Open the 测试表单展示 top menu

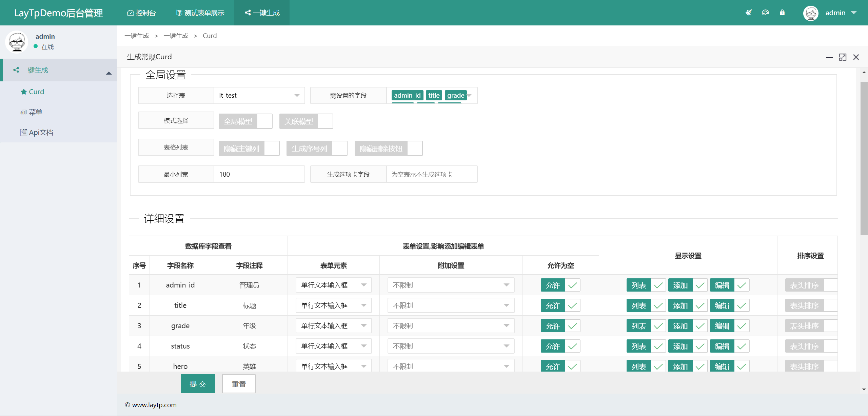pos(200,13)
